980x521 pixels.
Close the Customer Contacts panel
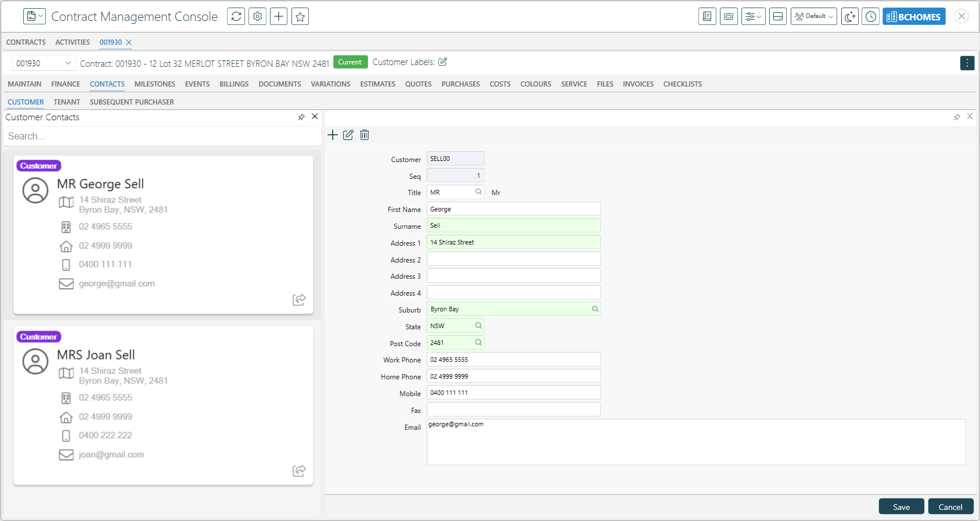315,116
